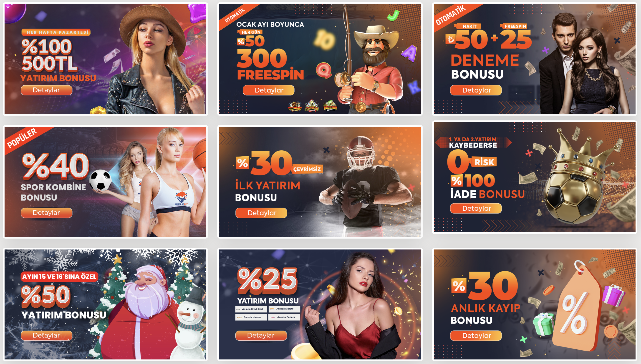The width and height of the screenshot is (641, 364).
Task: Click Detaylar under %25 Yatırım Bonusu
Action: click(261, 336)
